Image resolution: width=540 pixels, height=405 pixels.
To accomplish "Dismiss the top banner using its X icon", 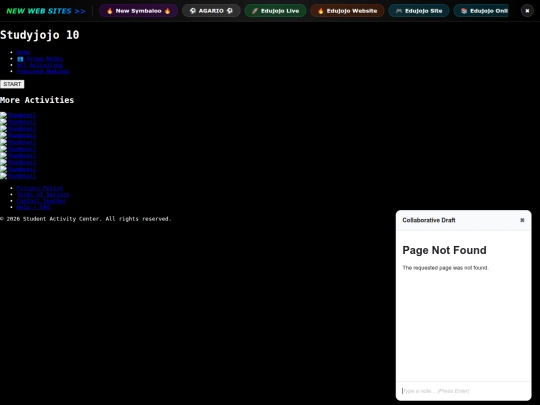I will coord(527,11).
